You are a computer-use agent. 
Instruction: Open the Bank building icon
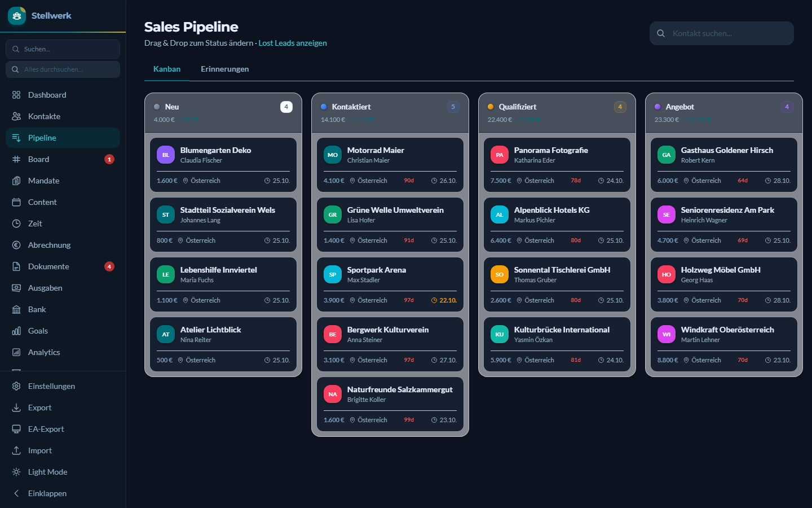point(16,309)
